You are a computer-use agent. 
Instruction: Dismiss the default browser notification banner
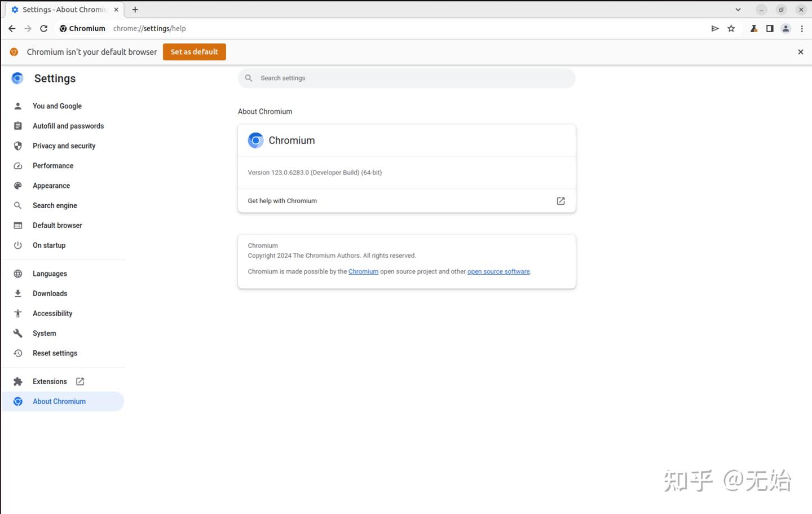point(800,51)
